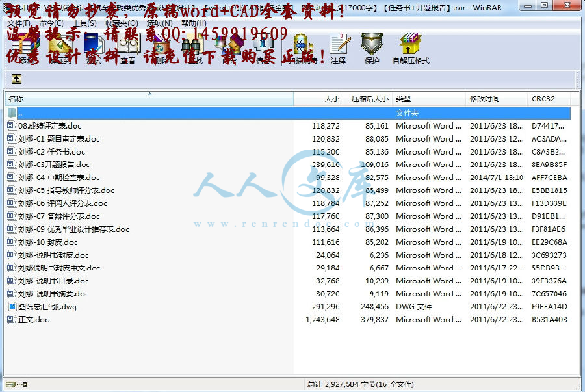
Task: Open the 帮助(H) menu
Action: pos(194,23)
